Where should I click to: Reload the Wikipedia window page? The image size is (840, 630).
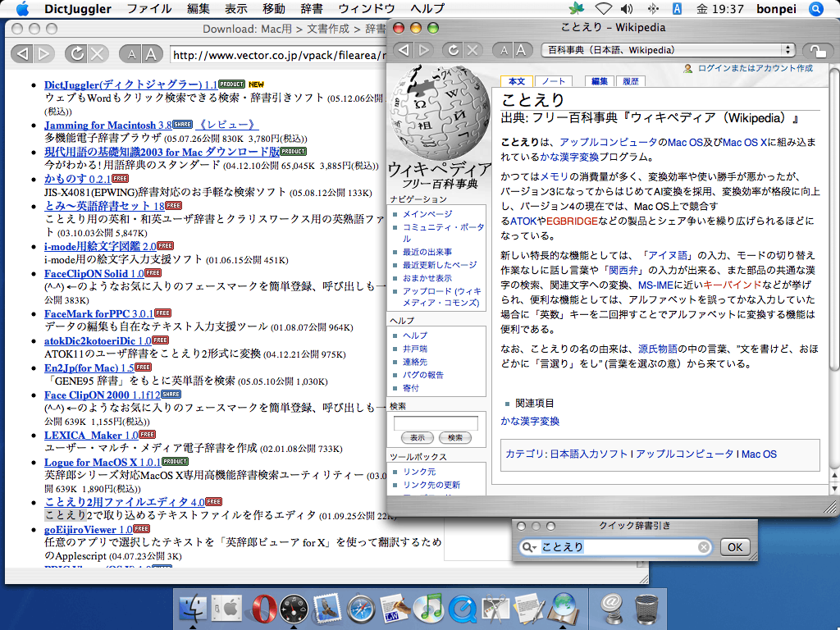tap(453, 50)
